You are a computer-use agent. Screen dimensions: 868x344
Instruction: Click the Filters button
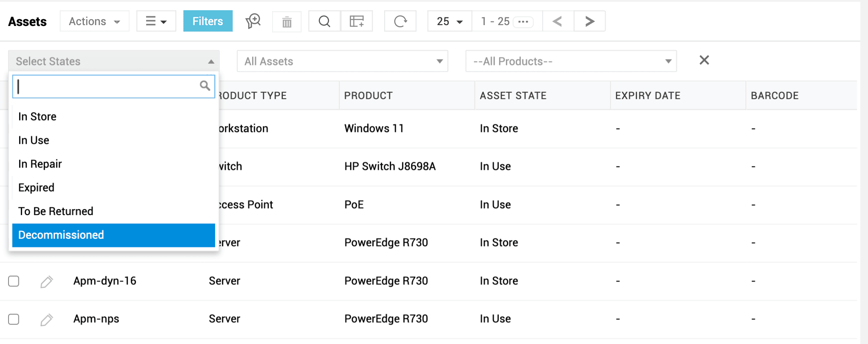pos(208,21)
